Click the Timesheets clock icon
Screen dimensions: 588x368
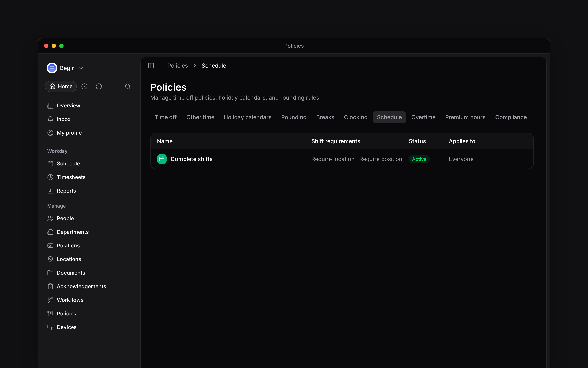coord(50,177)
